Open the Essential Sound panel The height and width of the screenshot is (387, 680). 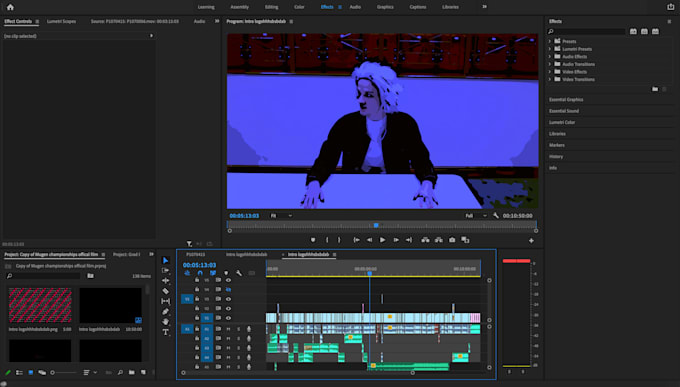point(564,111)
